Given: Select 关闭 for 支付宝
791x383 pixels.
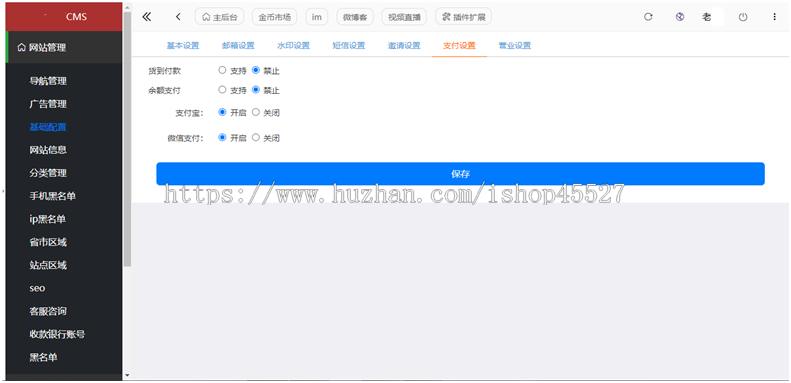Looking at the screenshot, I should tap(256, 113).
